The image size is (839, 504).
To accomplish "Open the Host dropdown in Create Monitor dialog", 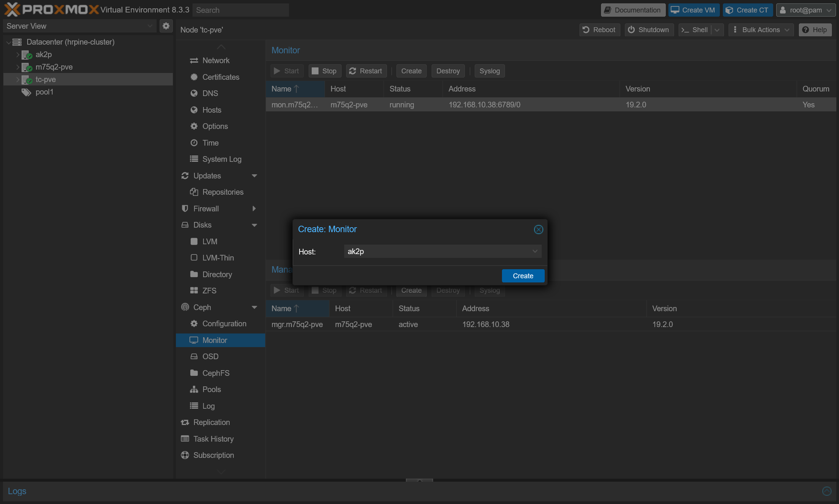I will (x=535, y=251).
